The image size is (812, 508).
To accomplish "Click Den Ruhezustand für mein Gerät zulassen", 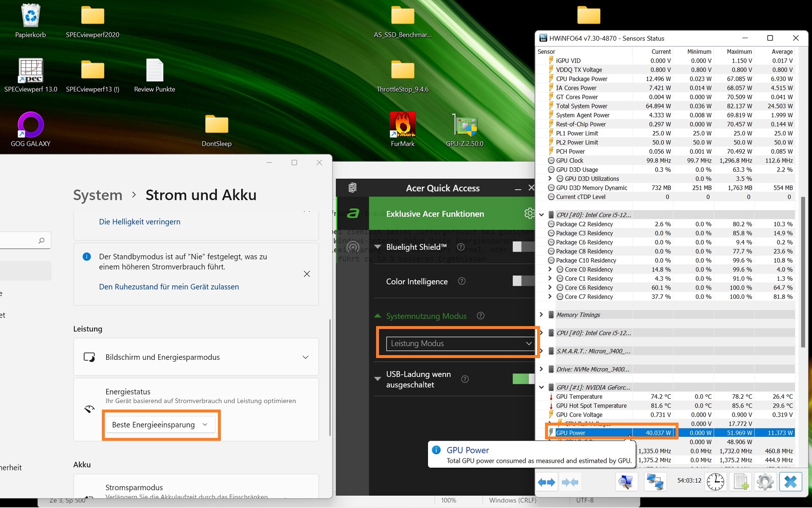I will point(169,287).
